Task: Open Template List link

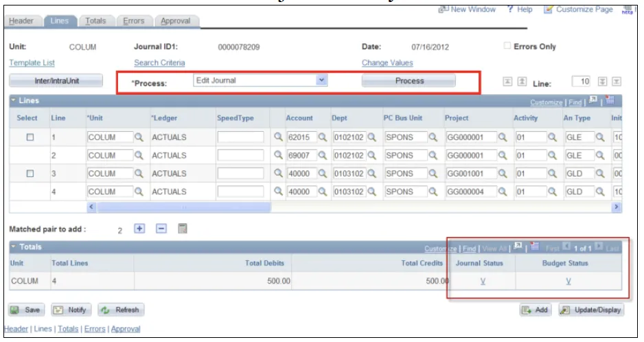Action: click(x=32, y=62)
